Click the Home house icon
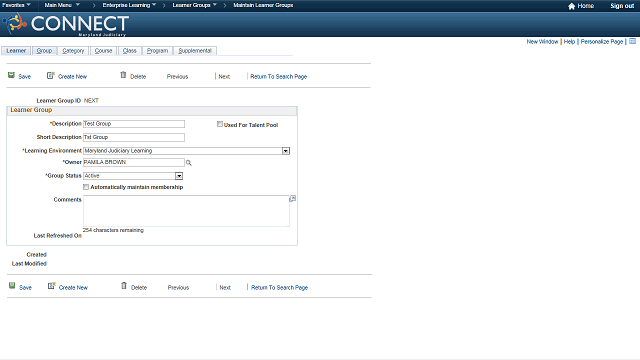 point(571,6)
